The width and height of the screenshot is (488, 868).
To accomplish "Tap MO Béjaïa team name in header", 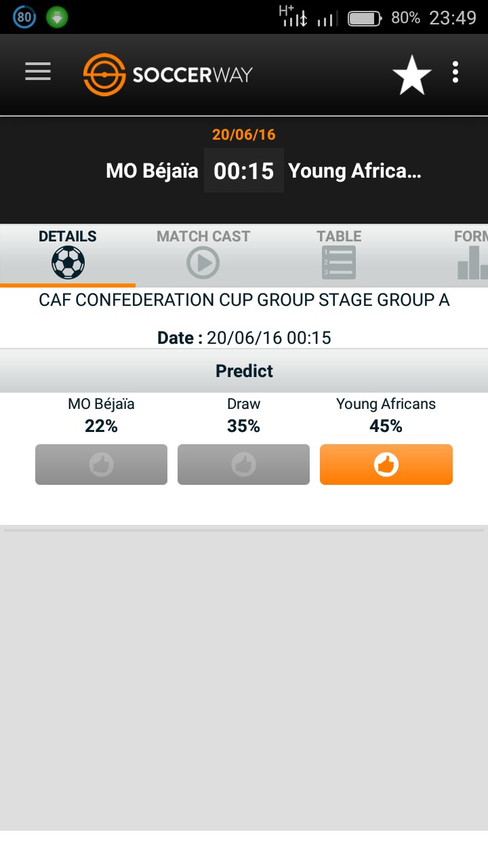I will 152,171.
